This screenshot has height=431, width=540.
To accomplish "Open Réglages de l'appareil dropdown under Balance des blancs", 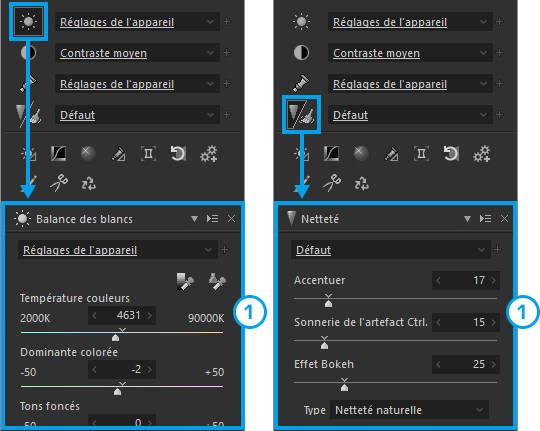I will [118, 250].
